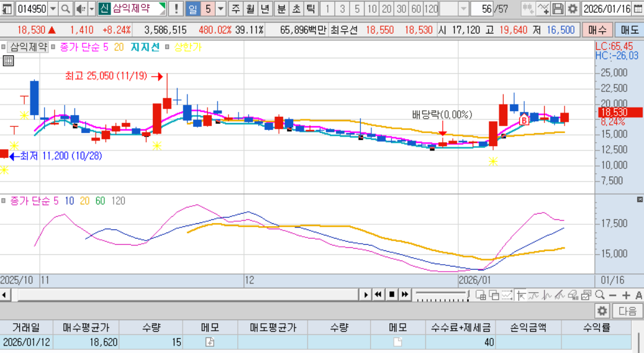Open the calendar date picker icon
This screenshot has width=644, height=353.
tap(638, 9)
